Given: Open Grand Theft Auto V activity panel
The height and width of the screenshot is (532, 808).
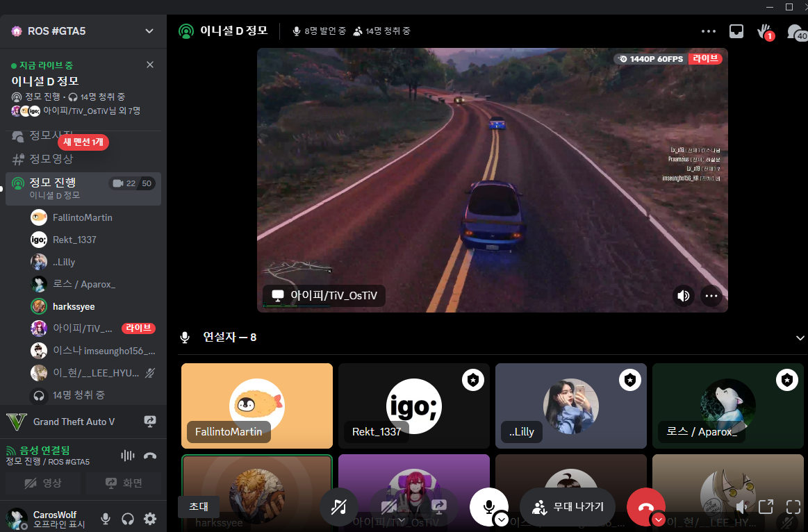Looking at the screenshot, I should (x=74, y=422).
